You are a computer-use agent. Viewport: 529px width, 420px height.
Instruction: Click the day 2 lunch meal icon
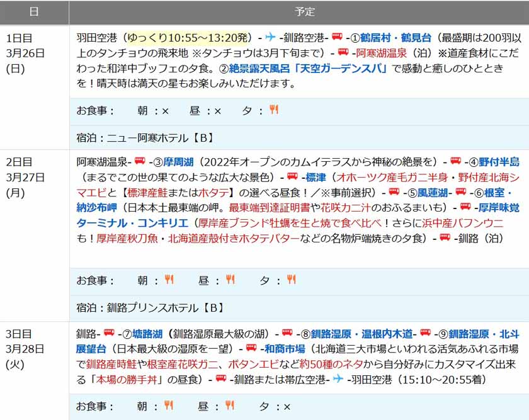[x=230, y=280]
